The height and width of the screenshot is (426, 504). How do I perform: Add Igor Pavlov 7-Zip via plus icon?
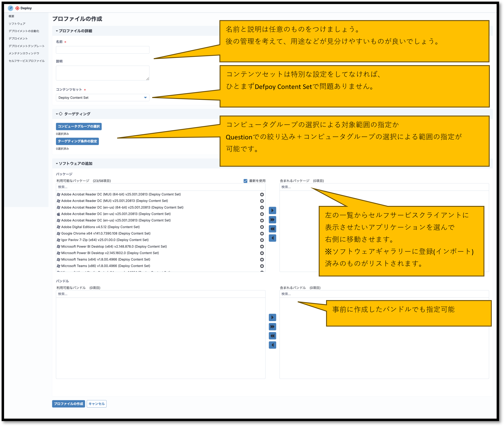(262, 240)
